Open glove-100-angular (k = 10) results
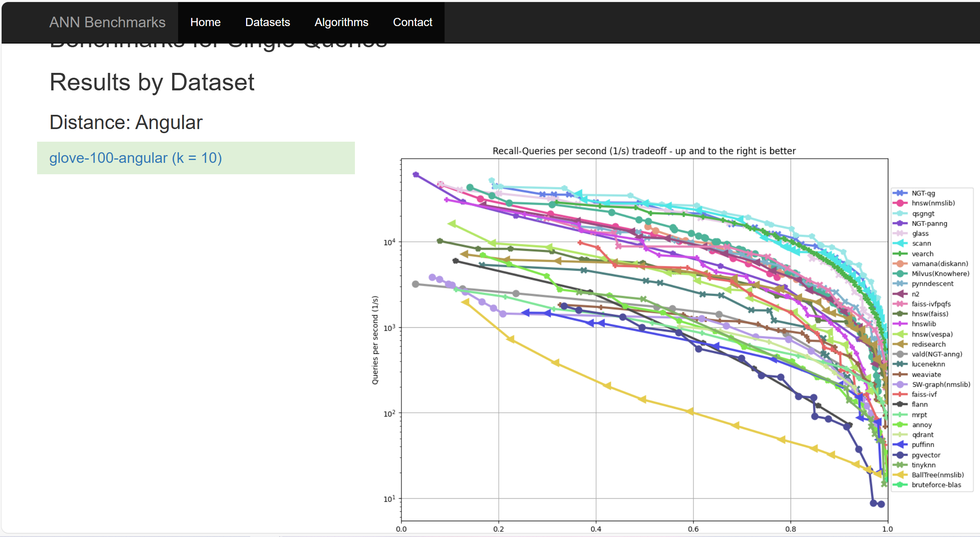980x537 pixels. pyautogui.click(x=135, y=158)
